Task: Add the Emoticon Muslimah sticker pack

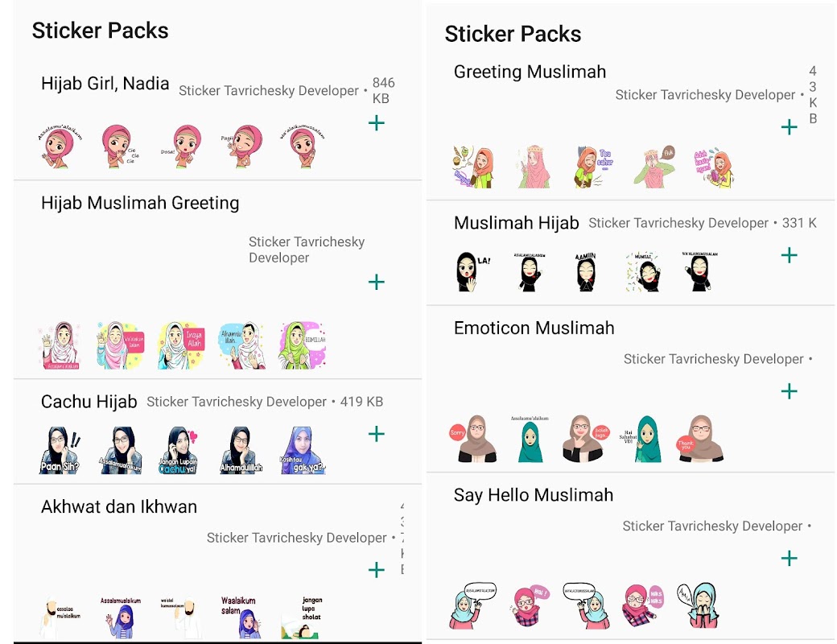Action: pyautogui.click(x=789, y=391)
